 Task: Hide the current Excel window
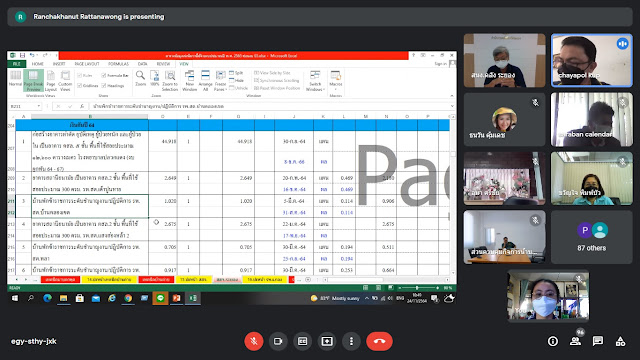coord(236,80)
